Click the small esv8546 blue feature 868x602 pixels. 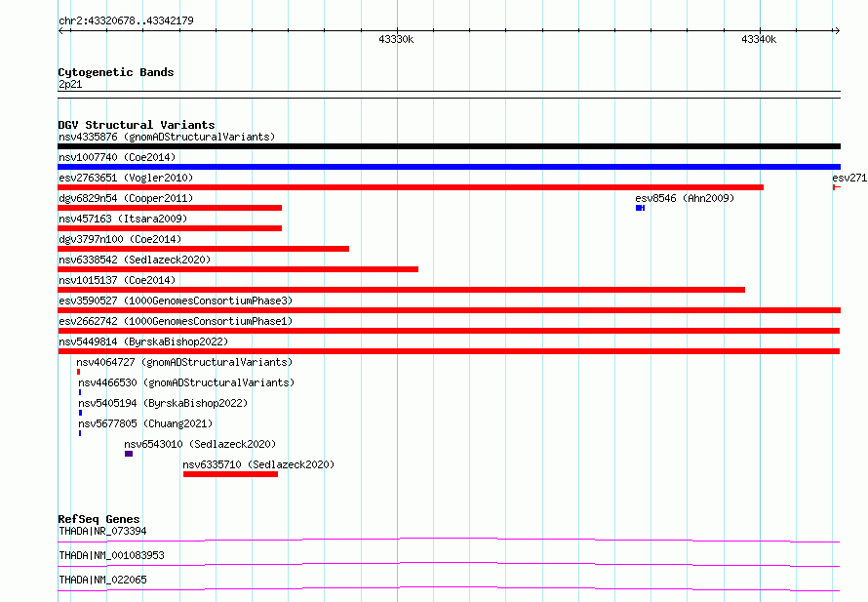coord(641,208)
